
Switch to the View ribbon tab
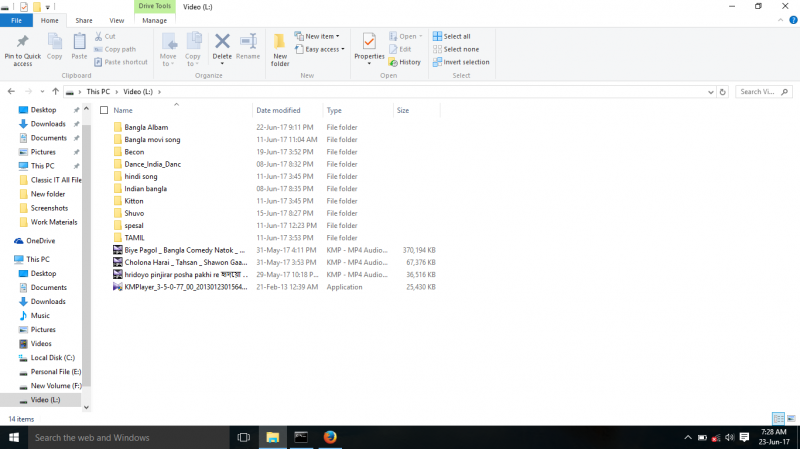[x=116, y=20]
